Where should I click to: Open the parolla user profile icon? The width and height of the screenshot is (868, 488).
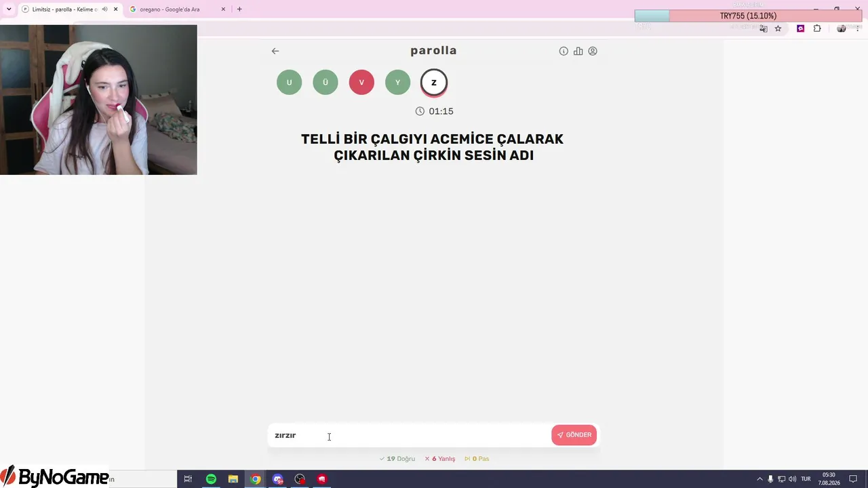pos(593,51)
